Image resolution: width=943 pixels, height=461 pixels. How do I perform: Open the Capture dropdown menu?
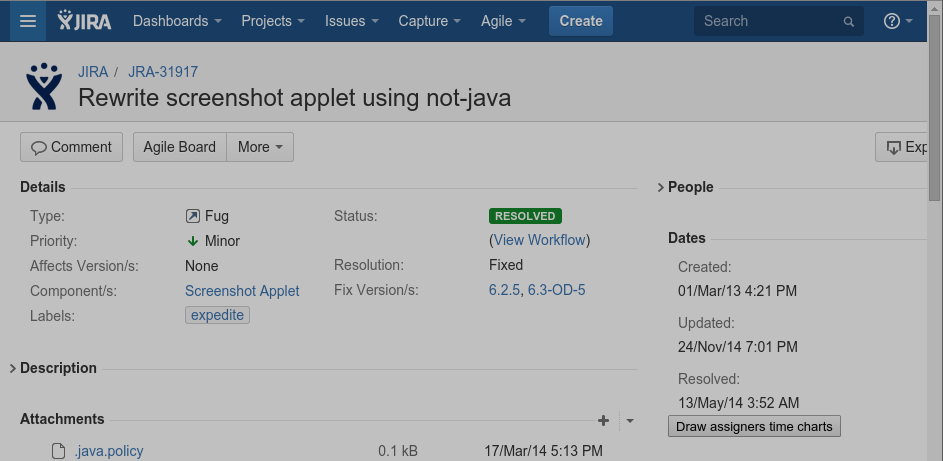pos(429,21)
